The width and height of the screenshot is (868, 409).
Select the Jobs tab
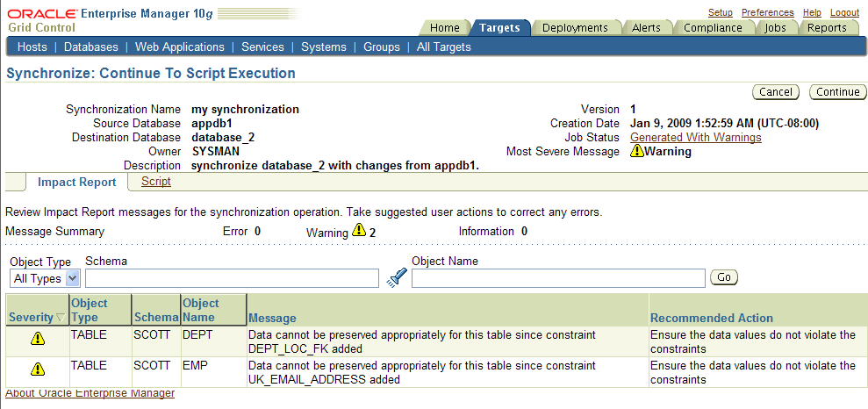pyautogui.click(x=775, y=28)
